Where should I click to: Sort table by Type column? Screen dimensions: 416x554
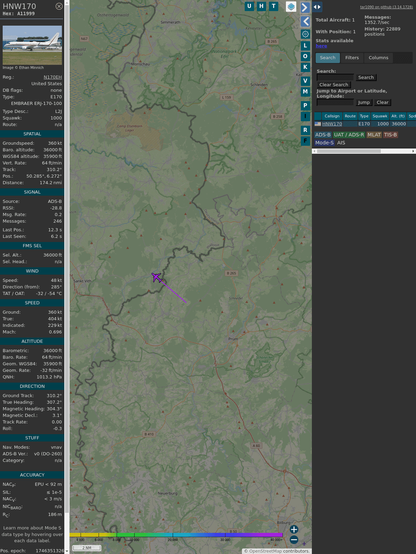coord(364,116)
